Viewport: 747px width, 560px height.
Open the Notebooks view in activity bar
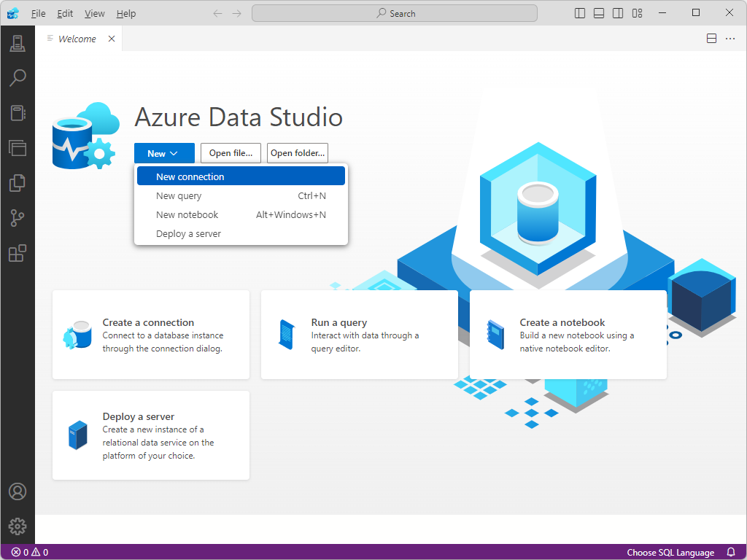coord(18,113)
